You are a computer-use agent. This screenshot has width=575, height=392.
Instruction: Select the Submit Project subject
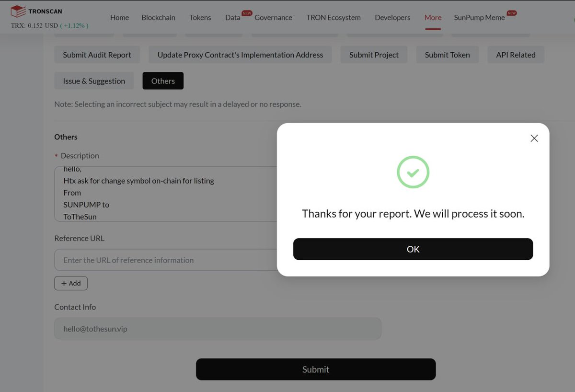(x=374, y=55)
